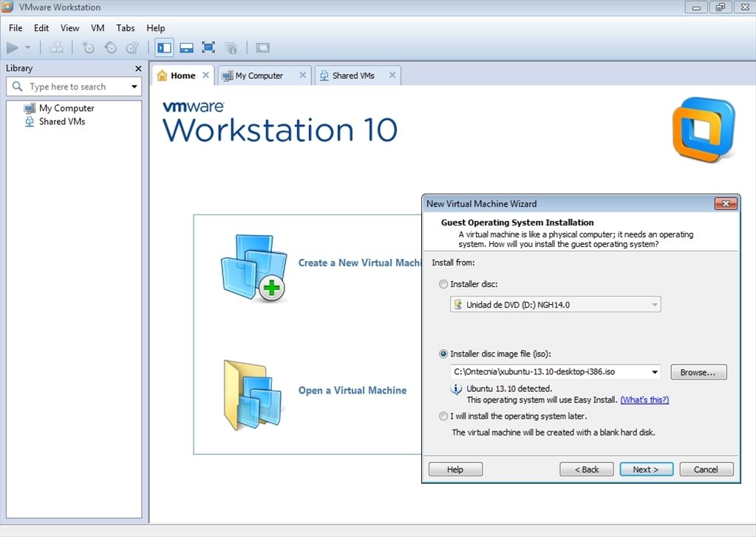Open the View menu
This screenshot has width=756, height=537.
(69, 28)
